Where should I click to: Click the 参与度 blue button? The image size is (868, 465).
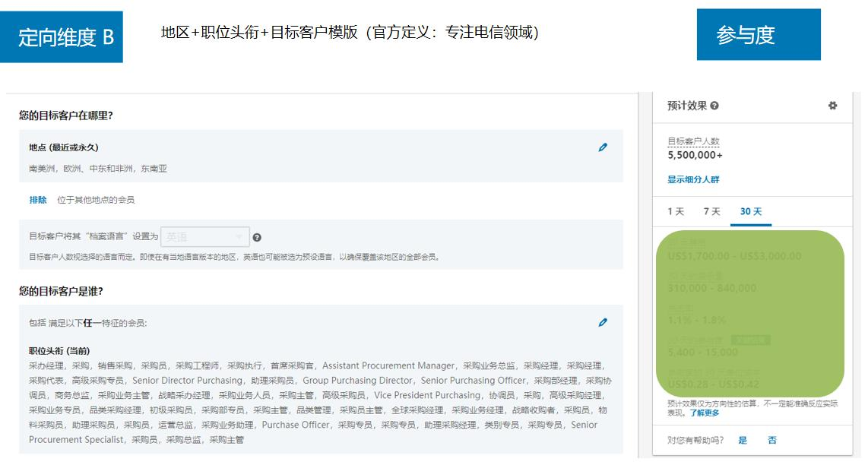[759, 34]
